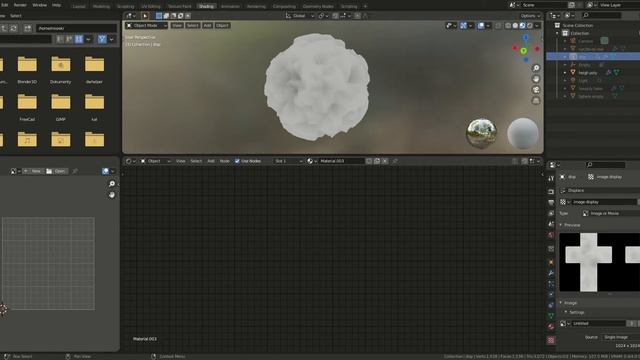Open the Modifiers wrench tab icon

tap(551, 273)
